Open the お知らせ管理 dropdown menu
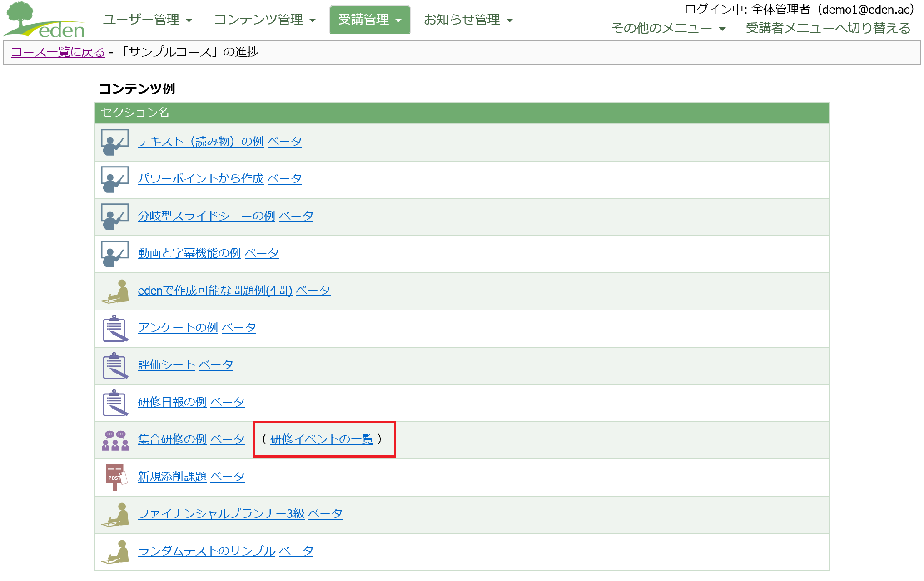Image resolution: width=924 pixels, height=581 pixels. (468, 20)
